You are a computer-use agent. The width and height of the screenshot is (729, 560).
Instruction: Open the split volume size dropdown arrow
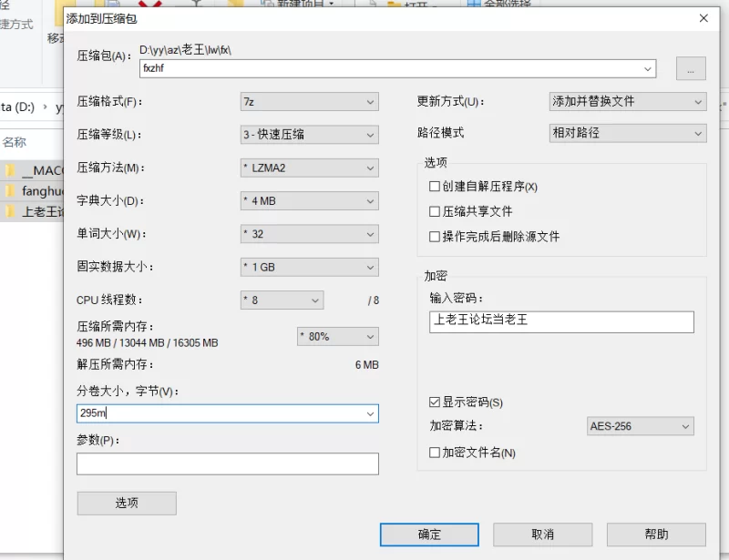(370, 413)
